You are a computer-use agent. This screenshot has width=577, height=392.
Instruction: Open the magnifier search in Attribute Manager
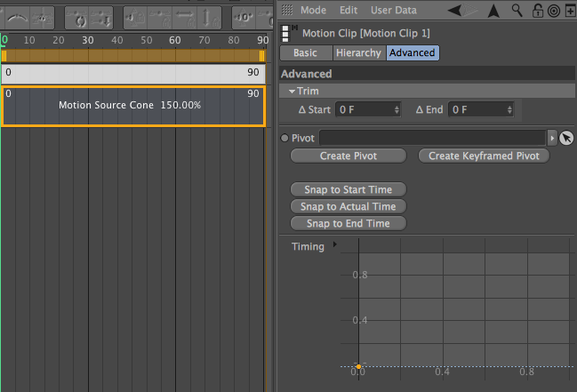tap(517, 11)
